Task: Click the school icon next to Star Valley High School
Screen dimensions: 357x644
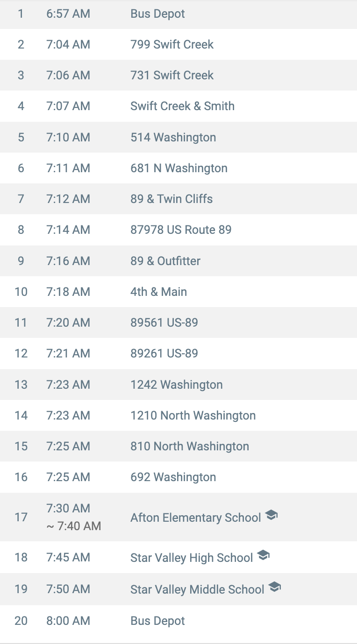Action: [x=264, y=556]
